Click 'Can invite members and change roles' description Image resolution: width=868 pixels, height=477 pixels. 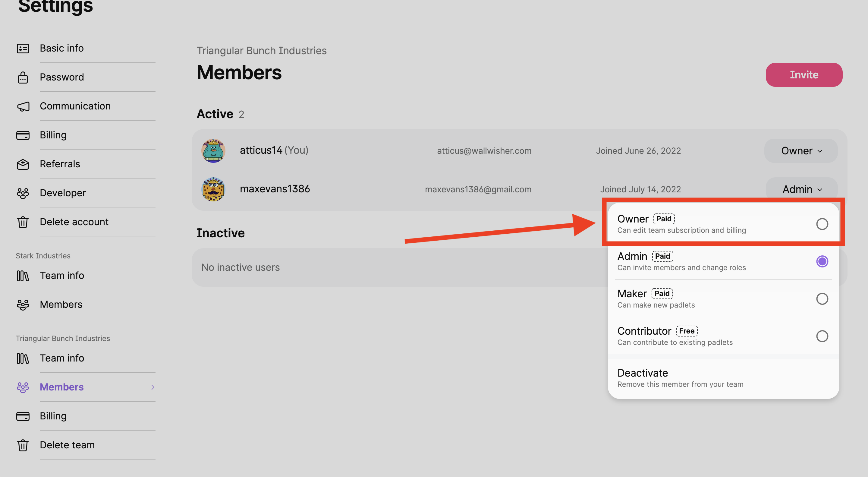pyautogui.click(x=682, y=268)
